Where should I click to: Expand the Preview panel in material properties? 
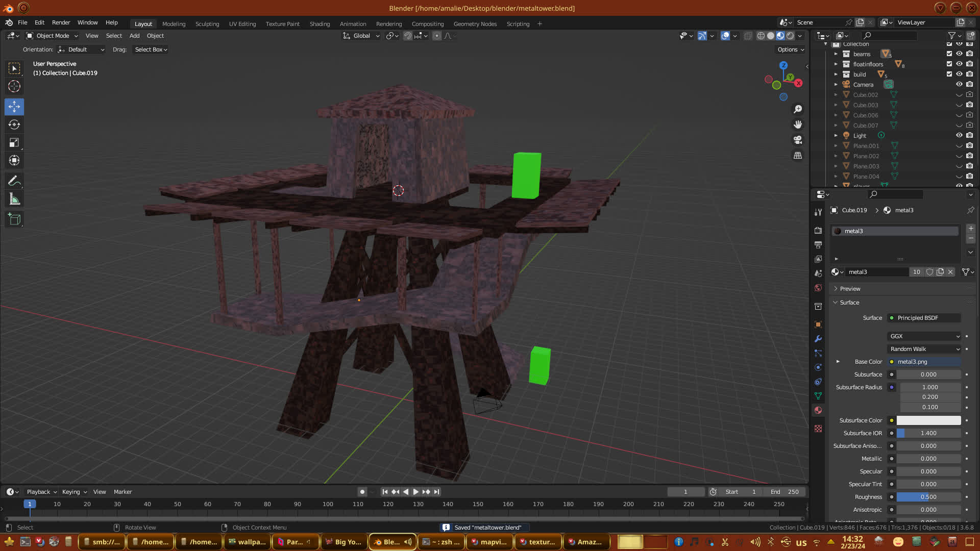point(850,289)
